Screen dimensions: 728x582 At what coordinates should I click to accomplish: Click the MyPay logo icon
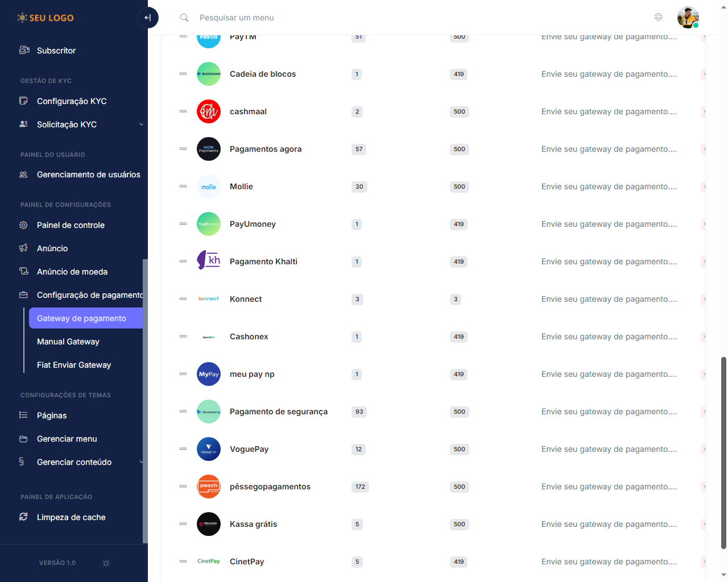coord(209,374)
